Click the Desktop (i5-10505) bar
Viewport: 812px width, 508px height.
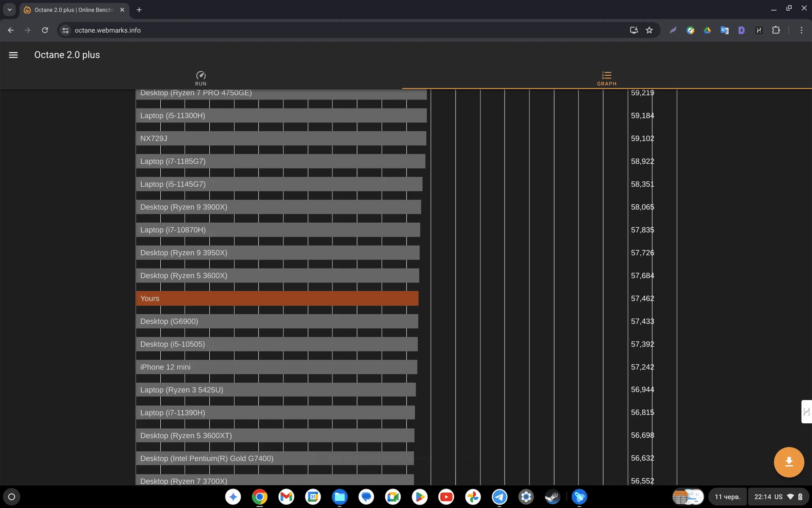pos(277,344)
